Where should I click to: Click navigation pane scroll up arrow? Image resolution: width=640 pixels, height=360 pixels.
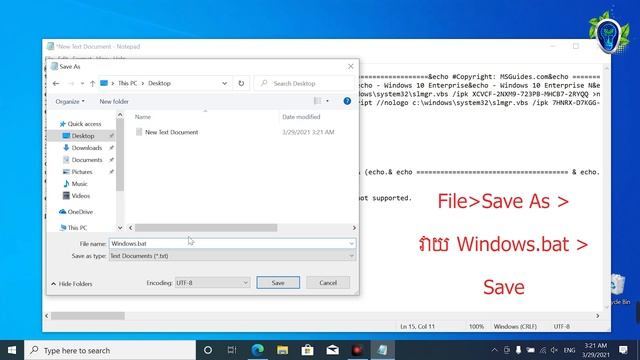click(x=120, y=116)
